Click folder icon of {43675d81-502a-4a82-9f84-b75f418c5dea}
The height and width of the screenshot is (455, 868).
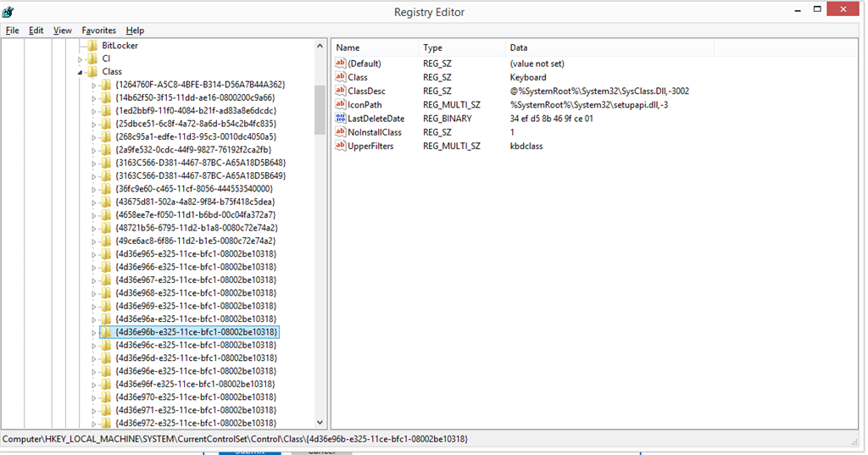(x=106, y=202)
